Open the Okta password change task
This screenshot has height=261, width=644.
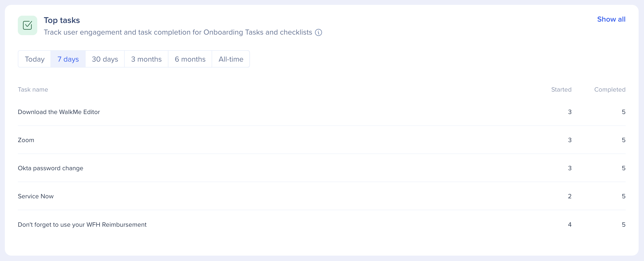tap(50, 168)
